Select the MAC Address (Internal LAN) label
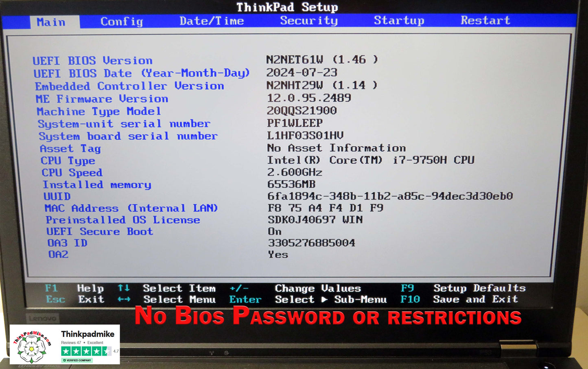Image resolution: width=588 pixels, height=369 pixels. 131,208
